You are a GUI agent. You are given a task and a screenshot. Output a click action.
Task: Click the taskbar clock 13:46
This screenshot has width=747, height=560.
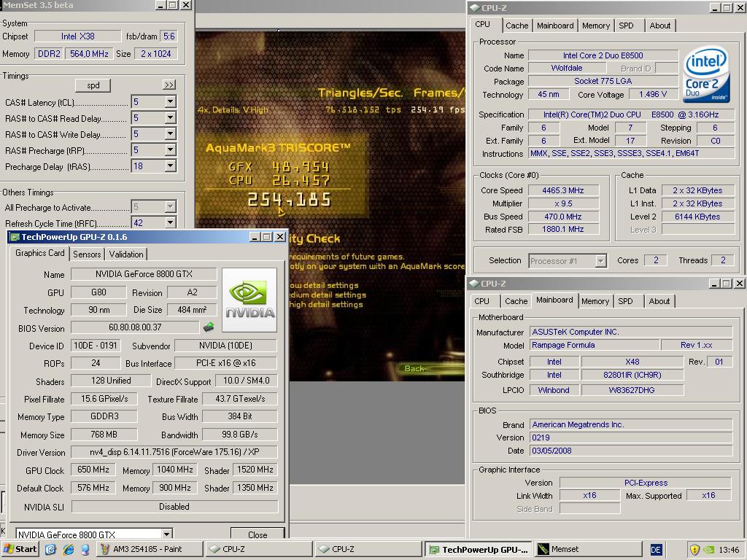pyautogui.click(x=729, y=550)
